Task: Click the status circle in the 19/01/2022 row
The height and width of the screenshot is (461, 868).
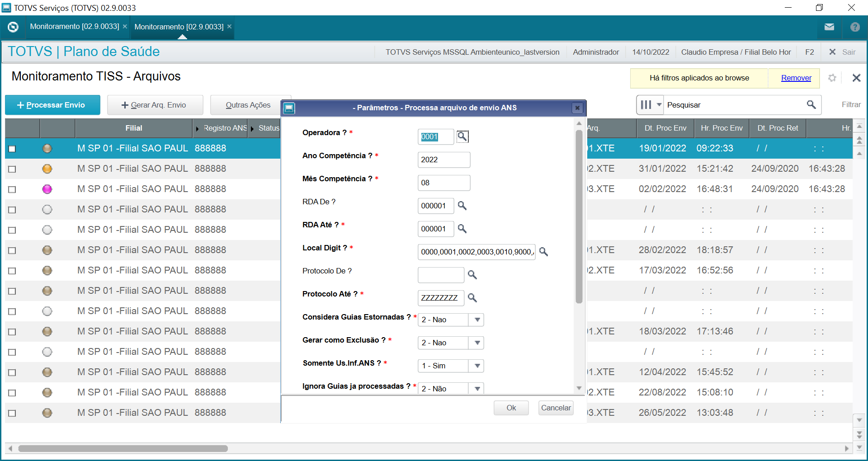Action: coord(47,148)
